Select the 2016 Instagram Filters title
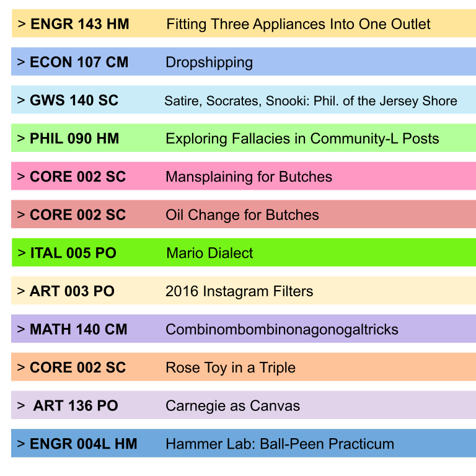 pos(239,291)
